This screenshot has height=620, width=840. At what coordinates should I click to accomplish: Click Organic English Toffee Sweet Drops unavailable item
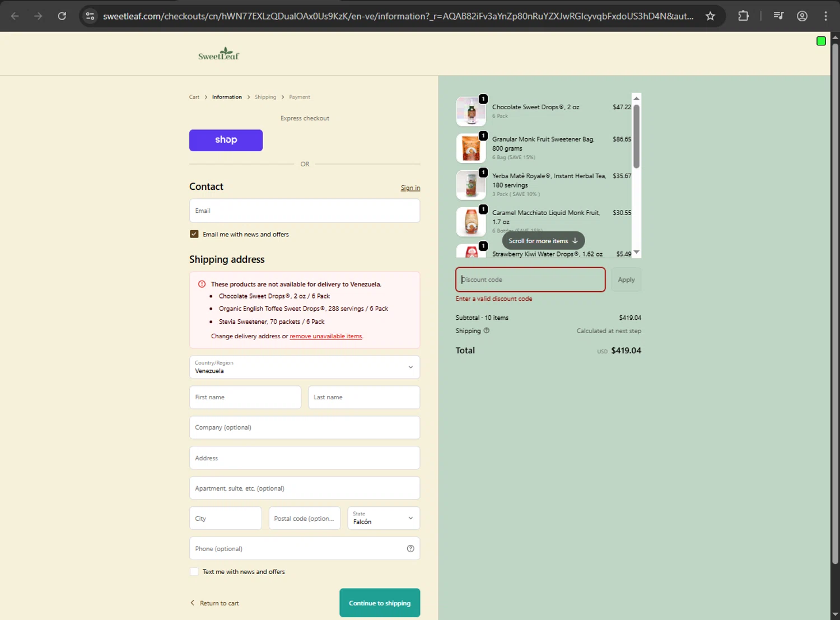click(304, 309)
